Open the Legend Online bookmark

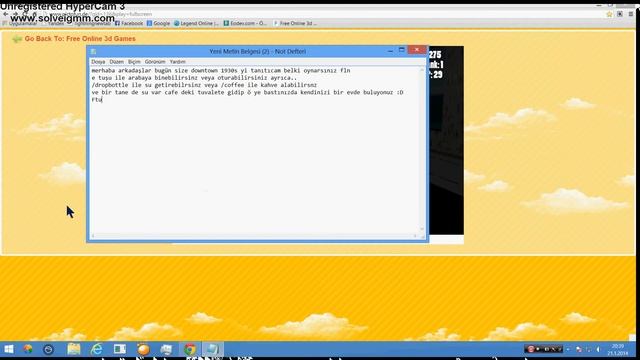click(196, 23)
